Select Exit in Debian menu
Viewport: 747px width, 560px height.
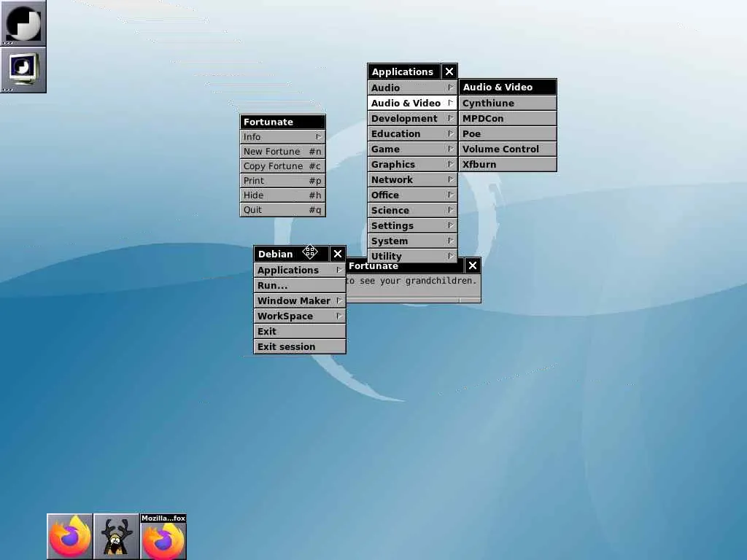click(300, 331)
